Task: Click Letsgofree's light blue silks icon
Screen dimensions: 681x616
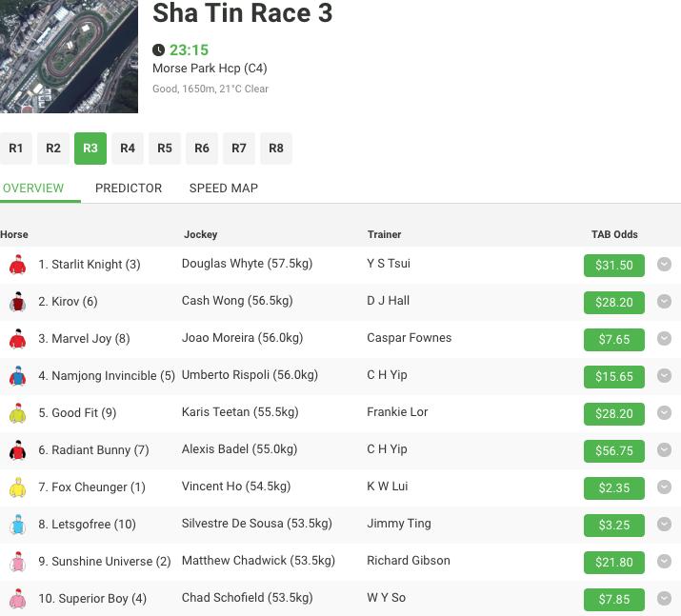Action: point(17,525)
